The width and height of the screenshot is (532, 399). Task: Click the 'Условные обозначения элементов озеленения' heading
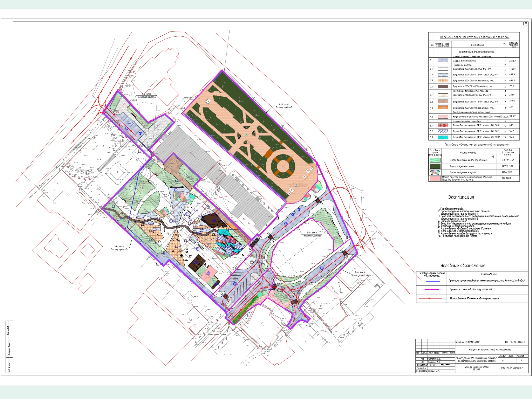pos(477,145)
